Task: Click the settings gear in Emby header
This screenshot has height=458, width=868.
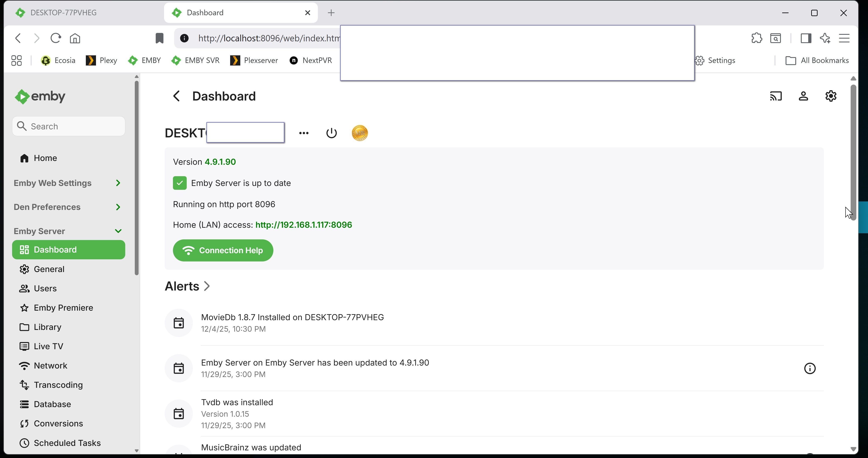Action: 831,96
